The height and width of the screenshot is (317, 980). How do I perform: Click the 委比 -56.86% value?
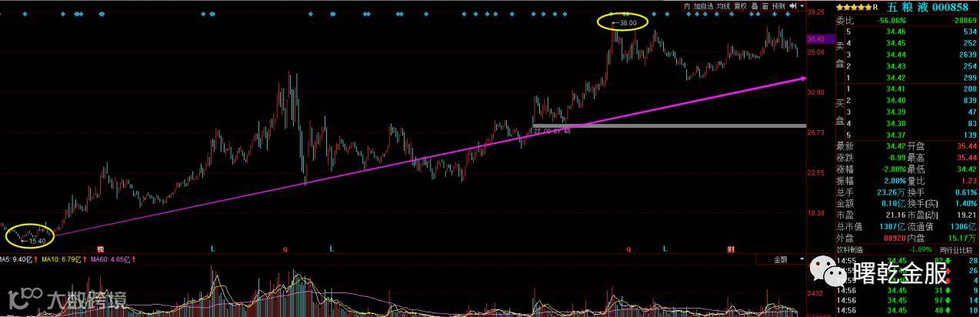coord(892,20)
